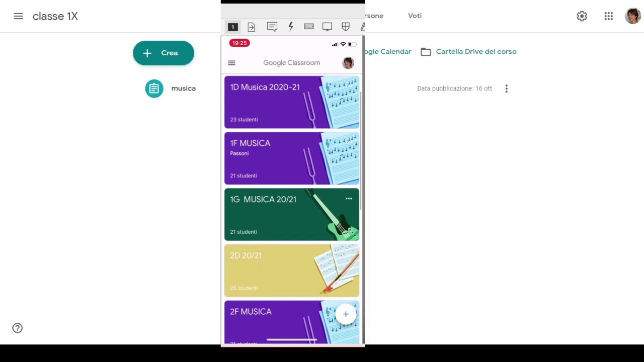Open the 2D 20/21 class card
The width and height of the screenshot is (644, 362).
[x=292, y=270]
